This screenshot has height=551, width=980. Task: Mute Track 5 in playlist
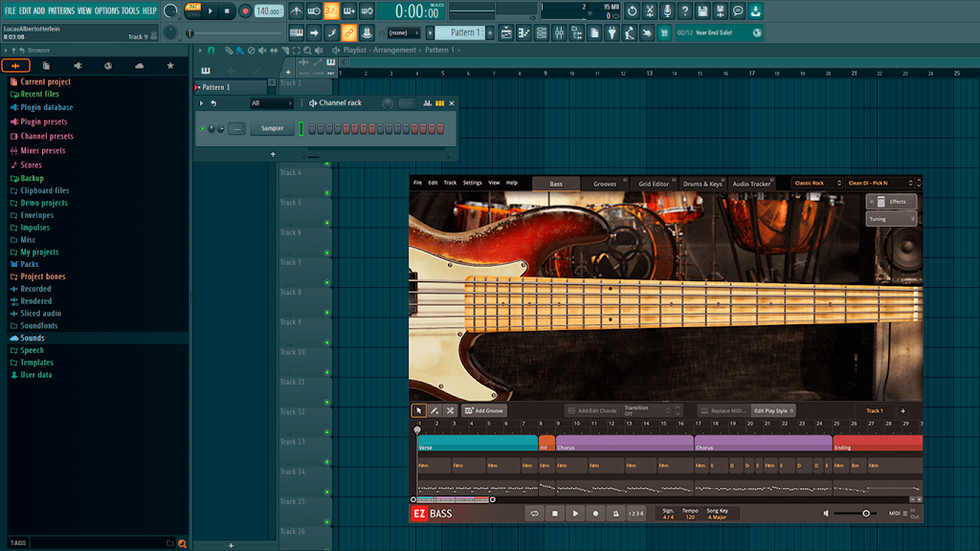coord(327,222)
